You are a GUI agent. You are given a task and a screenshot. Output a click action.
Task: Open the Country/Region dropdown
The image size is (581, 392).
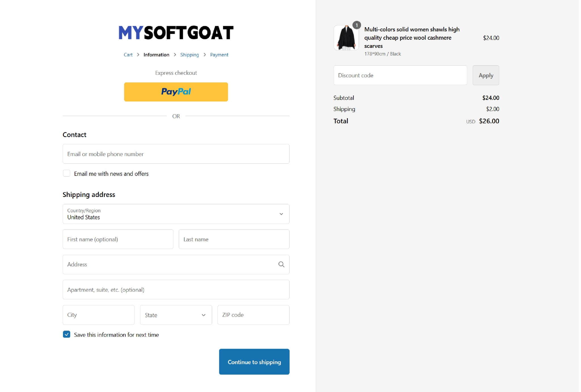click(x=176, y=214)
